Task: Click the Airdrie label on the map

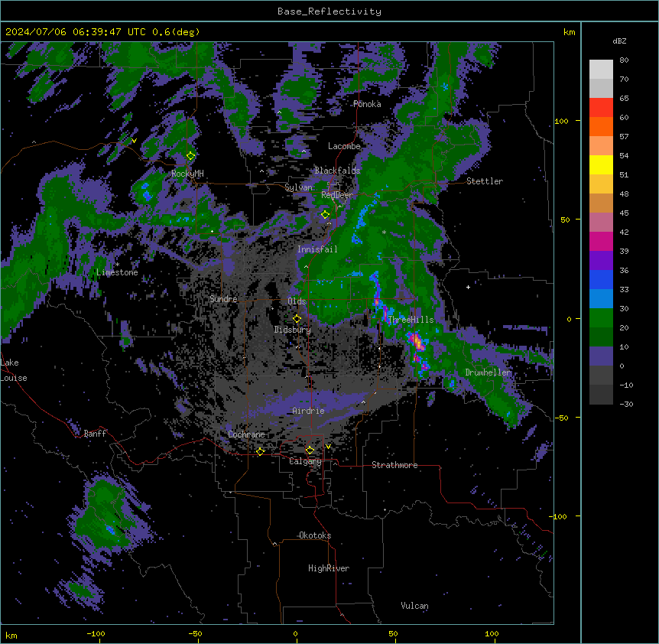Action: tap(308, 411)
